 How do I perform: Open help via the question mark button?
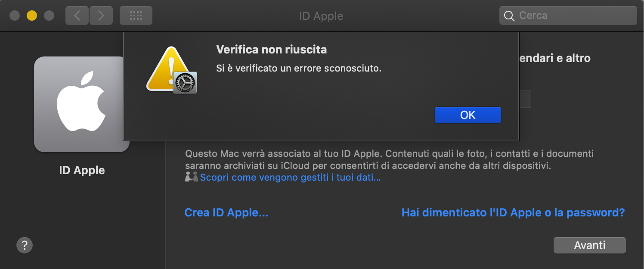tap(25, 245)
